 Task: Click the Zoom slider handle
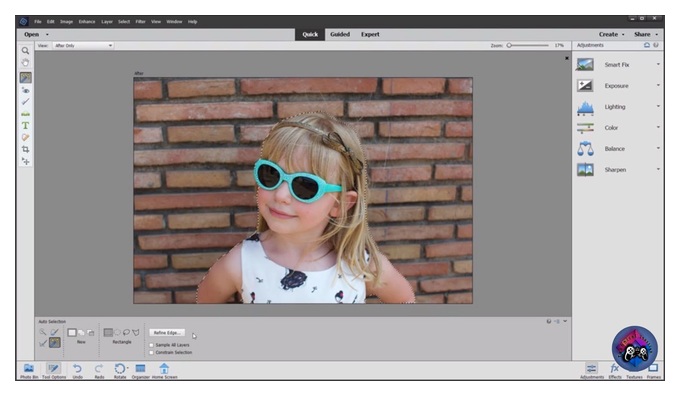point(510,45)
